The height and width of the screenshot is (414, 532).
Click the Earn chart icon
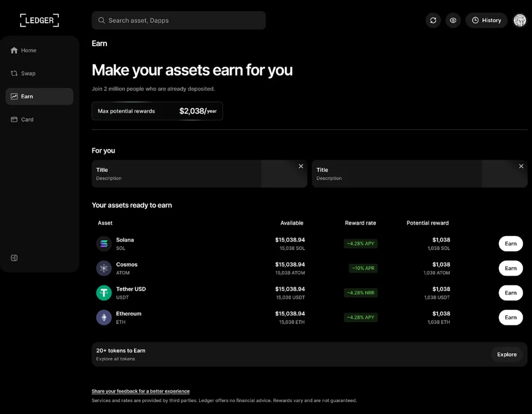(x=14, y=96)
